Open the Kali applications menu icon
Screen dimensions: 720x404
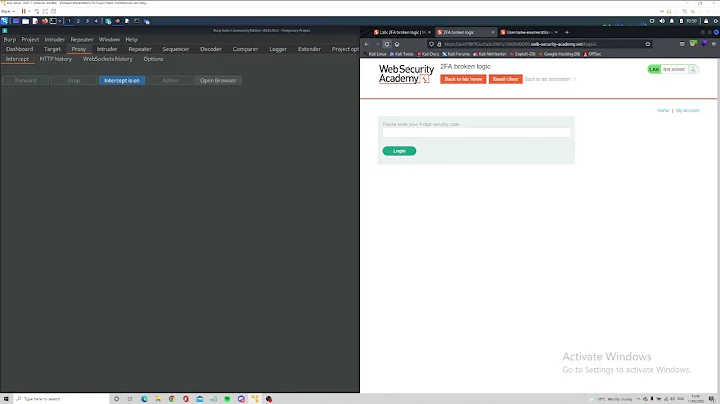pyautogui.click(x=5, y=21)
